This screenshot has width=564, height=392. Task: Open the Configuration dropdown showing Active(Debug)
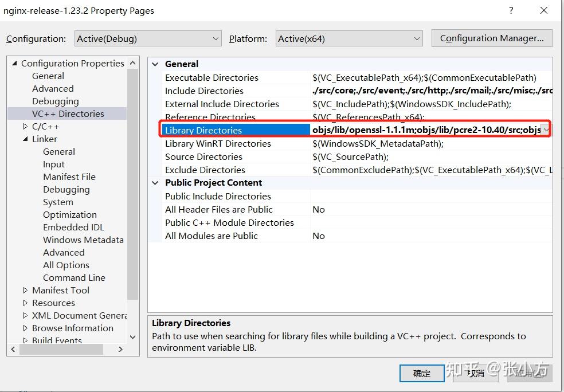point(216,38)
